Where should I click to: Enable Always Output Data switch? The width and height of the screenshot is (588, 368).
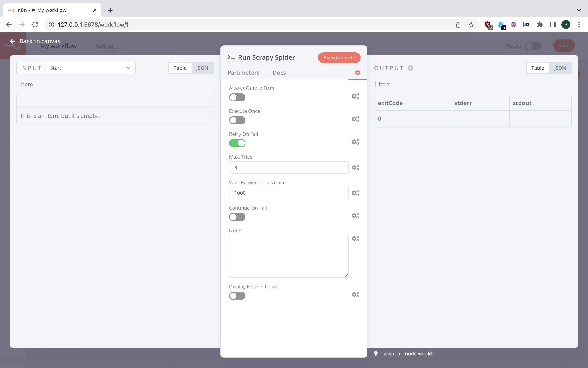(237, 97)
